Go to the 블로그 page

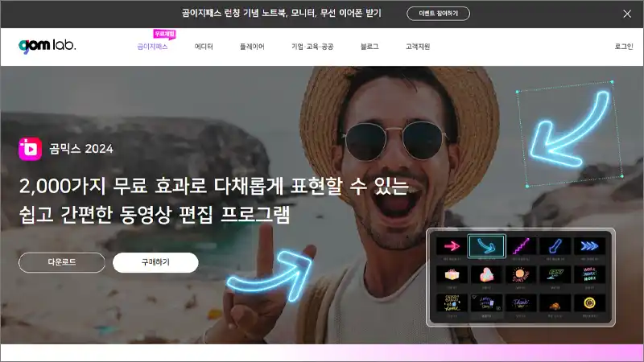pyautogui.click(x=369, y=47)
